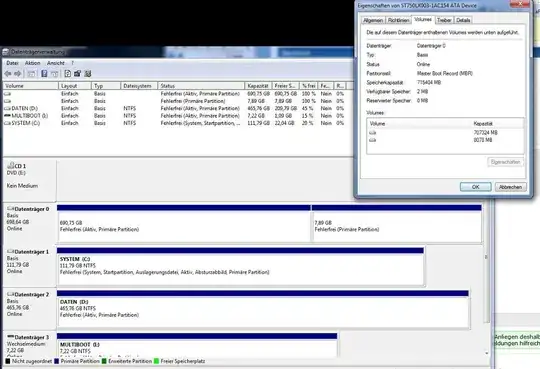The image size is (540, 369).
Task: Switch to the Allgemein tab
Action: [x=373, y=20]
